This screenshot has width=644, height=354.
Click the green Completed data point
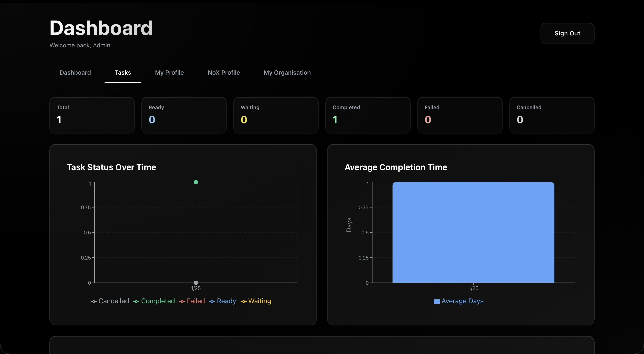pyautogui.click(x=196, y=182)
